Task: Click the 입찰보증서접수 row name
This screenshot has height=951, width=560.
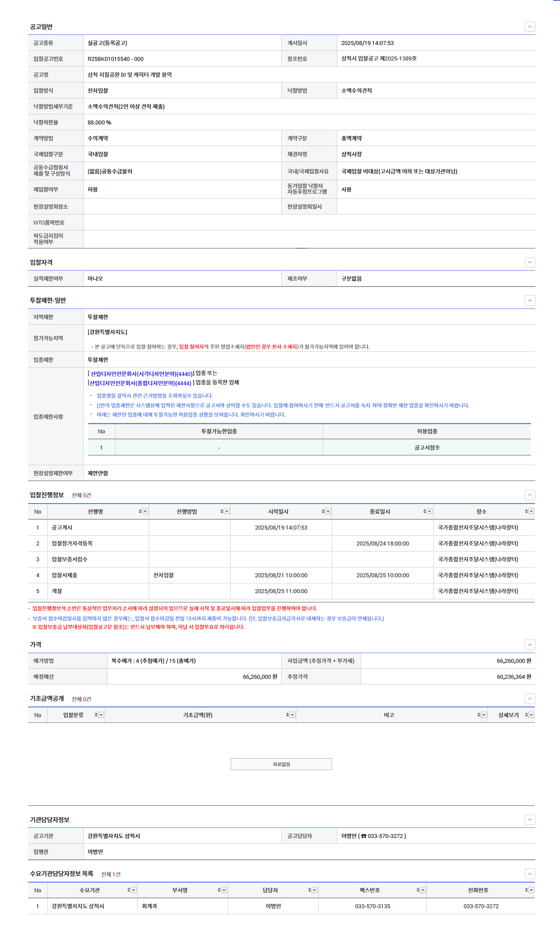Action: (69, 560)
